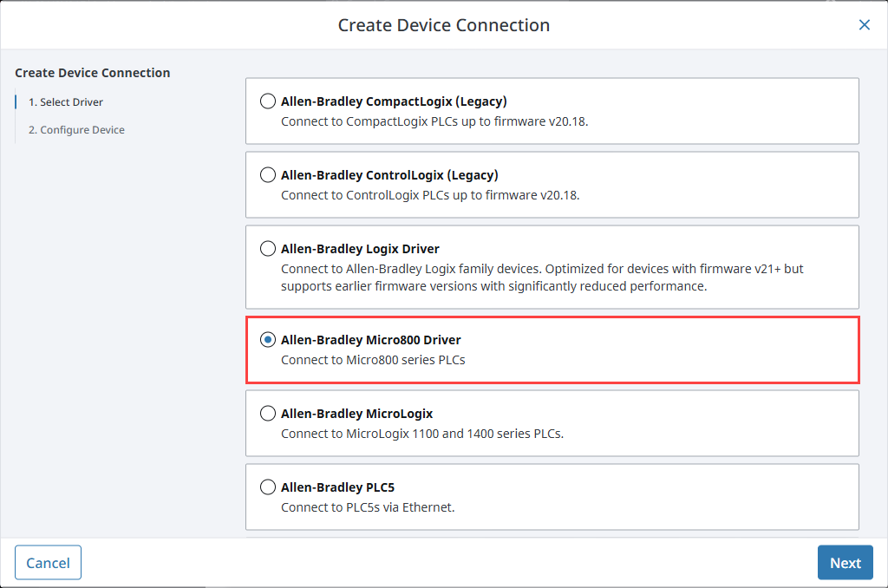Viewport: 888px width, 588px height.
Task: Click text 'Connect to MicroLogix 1100 and 1400 series PLCs.'
Action: point(422,434)
